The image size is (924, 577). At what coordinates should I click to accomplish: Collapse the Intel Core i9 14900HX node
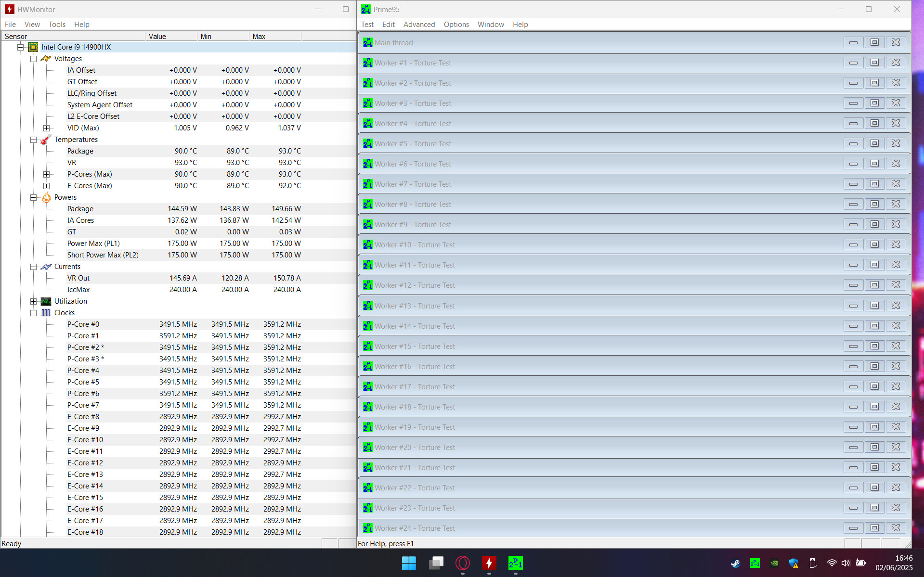21,47
